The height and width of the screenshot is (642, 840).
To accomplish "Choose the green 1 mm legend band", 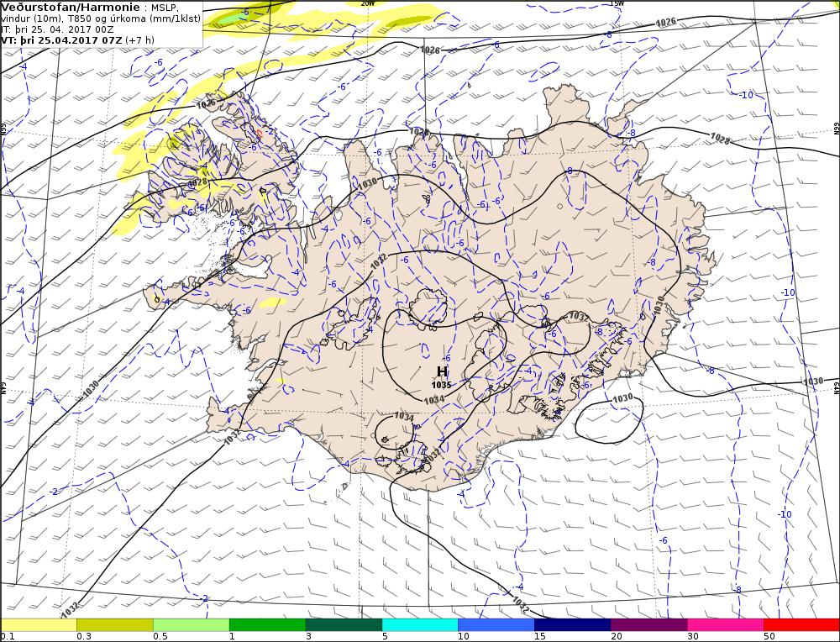I will [267, 625].
